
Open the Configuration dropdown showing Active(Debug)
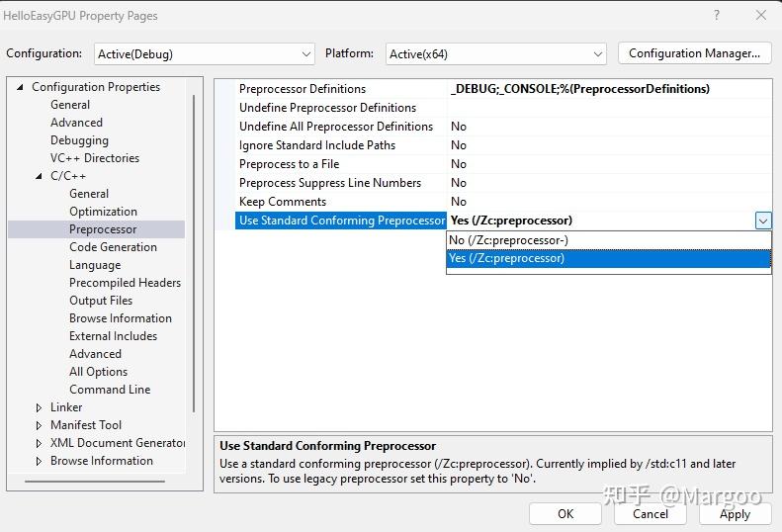pos(204,54)
